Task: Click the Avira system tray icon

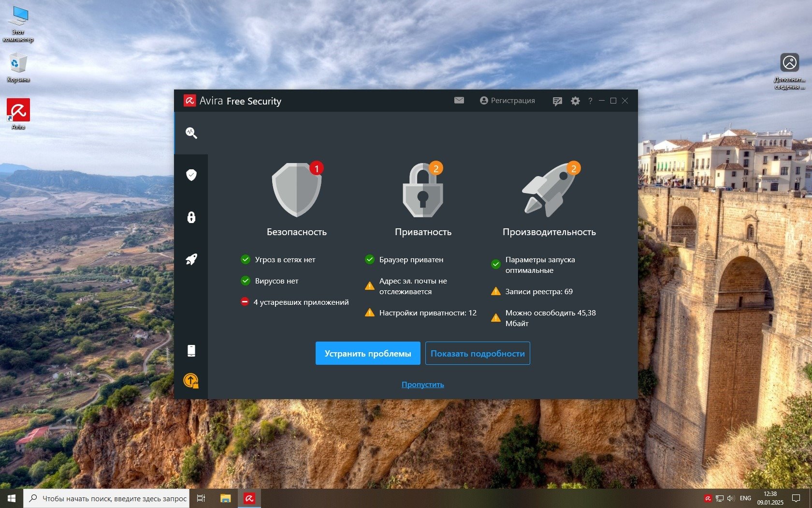Action: (708, 498)
